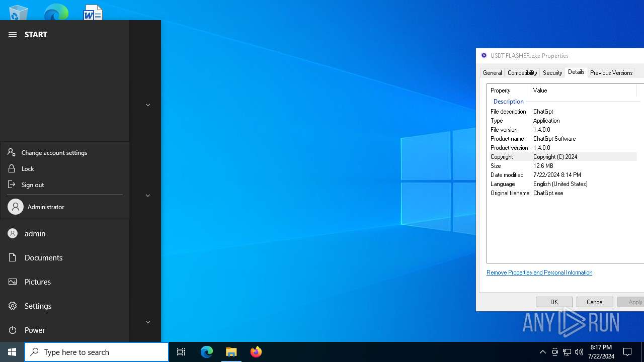Screen dimensions: 644x362
Task: Click the admin user account entry
Action: pos(64,233)
